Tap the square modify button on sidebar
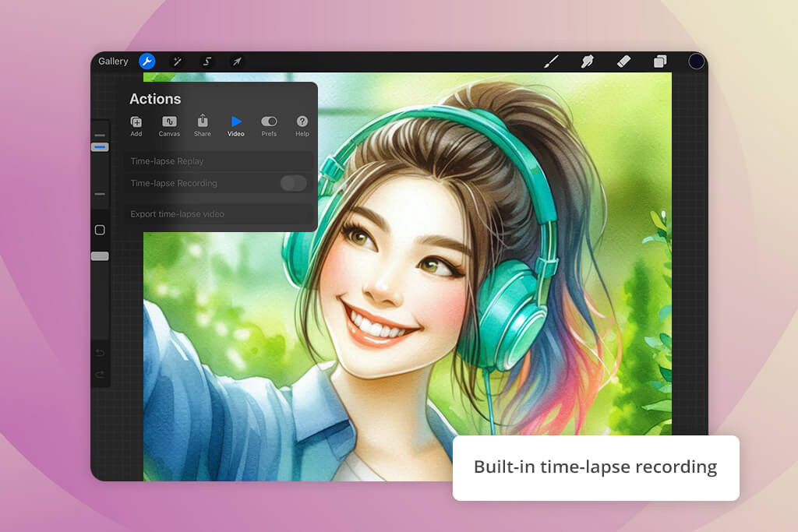The width and height of the screenshot is (798, 532). click(100, 230)
